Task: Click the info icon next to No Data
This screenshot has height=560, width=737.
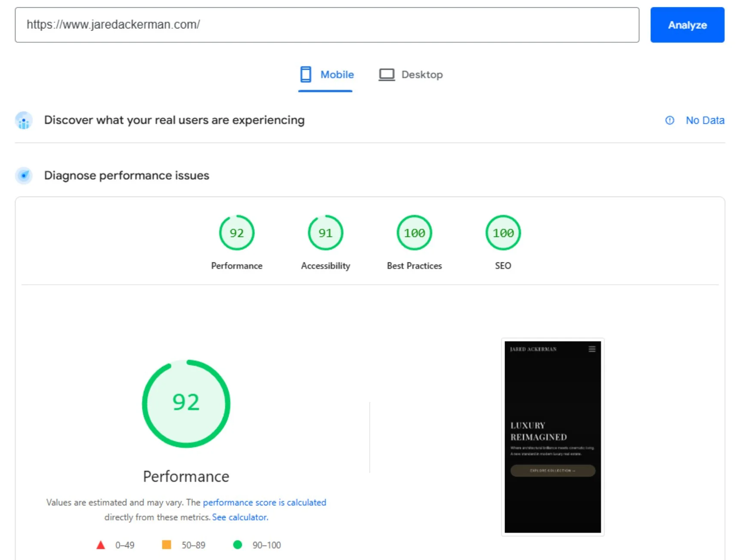Action: 670,120
